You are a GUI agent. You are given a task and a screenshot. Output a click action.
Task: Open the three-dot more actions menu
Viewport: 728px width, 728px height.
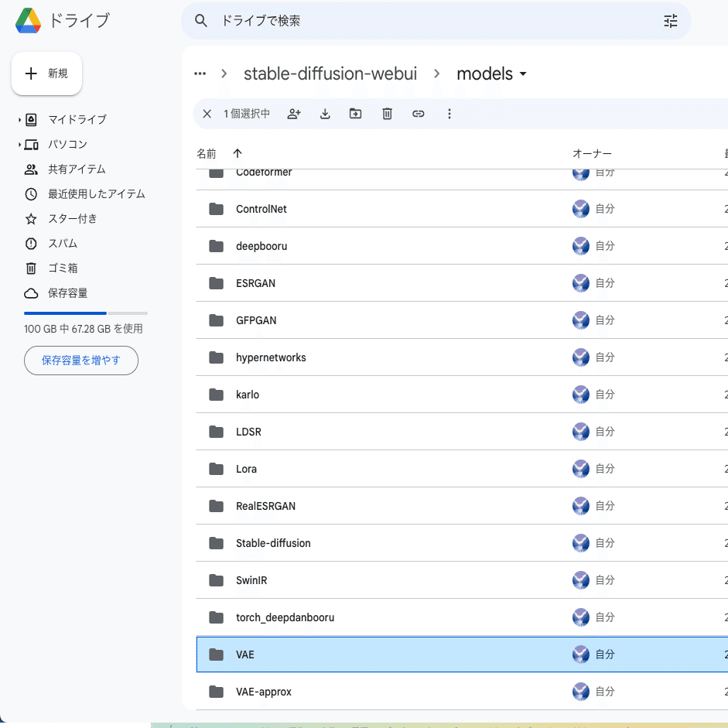pos(449,114)
